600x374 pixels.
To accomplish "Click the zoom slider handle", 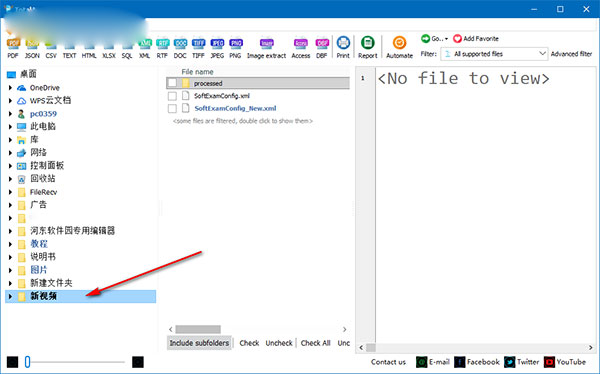I will point(28,362).
